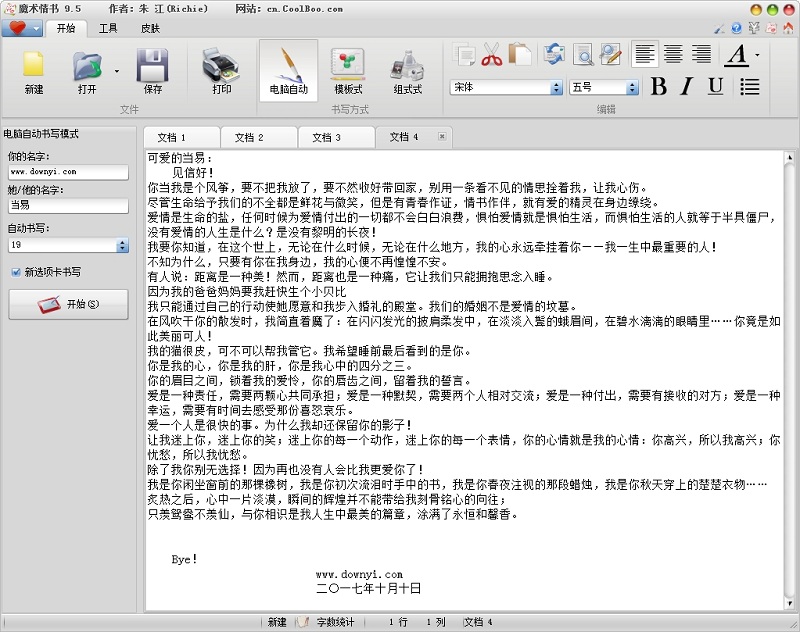Viewport: 800px width, 632px height.
Task: Toggle bold text formatting
Action: click(x=658, y=87)
